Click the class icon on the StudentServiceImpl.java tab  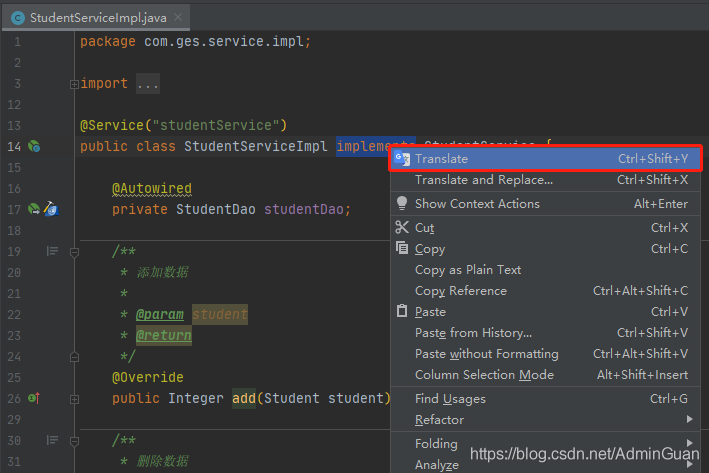(x=18, y=18)
